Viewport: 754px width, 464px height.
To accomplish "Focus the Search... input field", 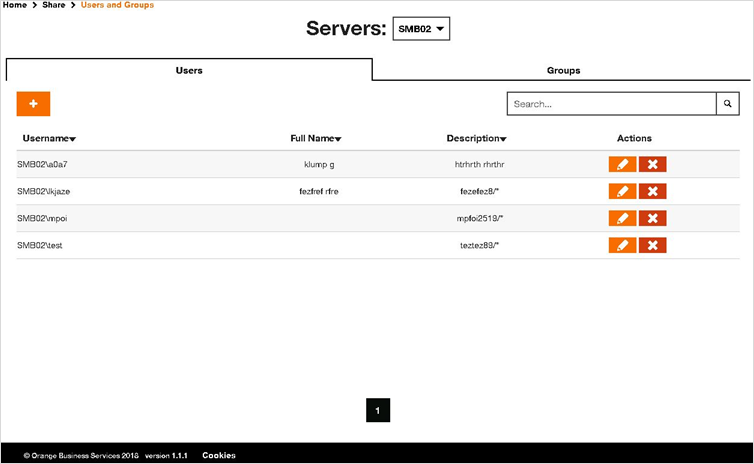I will [x=611, y=104].
